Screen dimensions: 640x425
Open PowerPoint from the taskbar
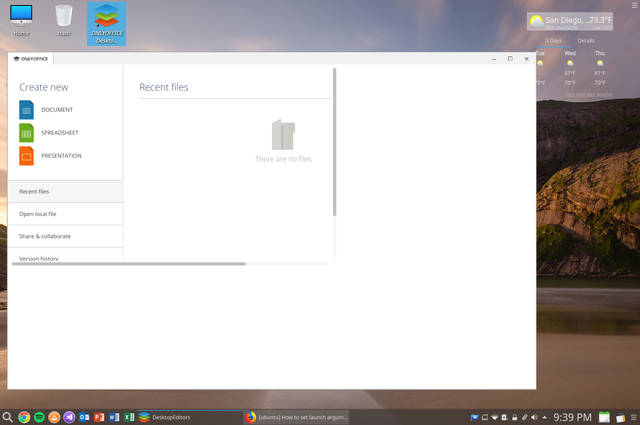click(x=99, y=417)
